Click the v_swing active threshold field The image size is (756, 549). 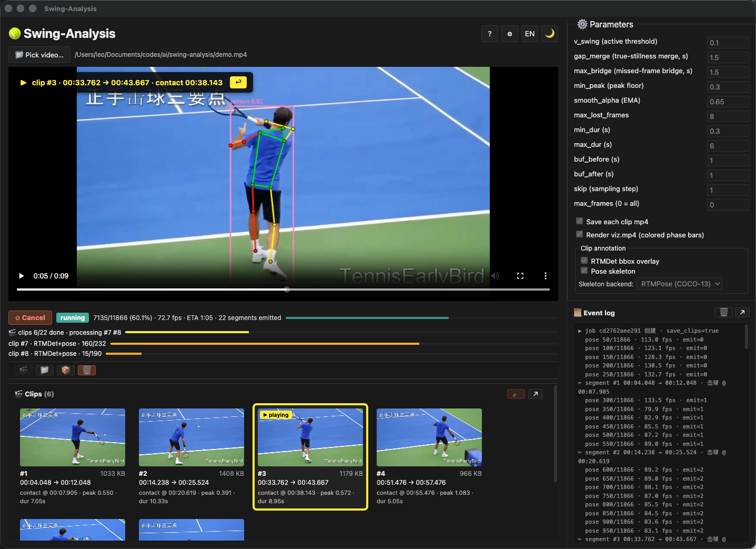click(728, 43)
